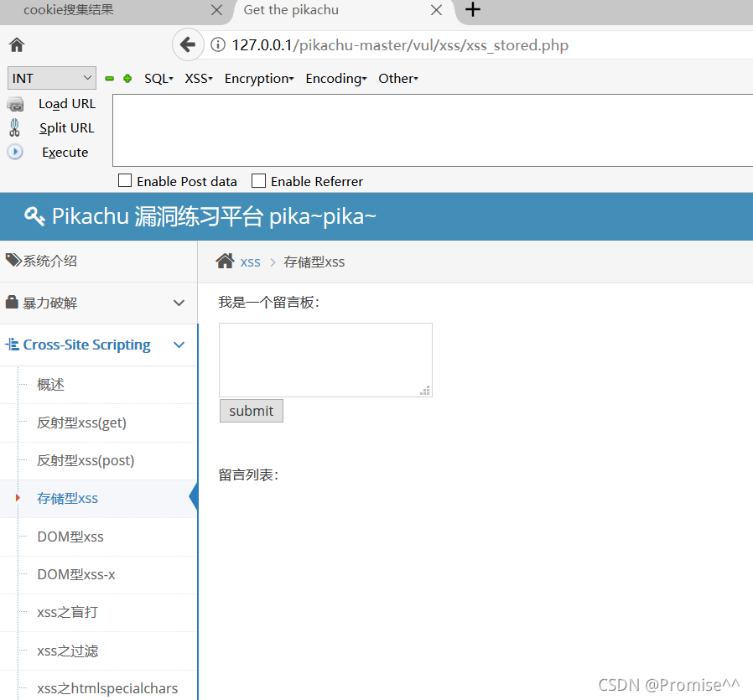Image resolution: width=753 pixels, height=700 pixels.
Task: Enable Post data checkbox
Action: pyautogui.click(x=125, y=180)
